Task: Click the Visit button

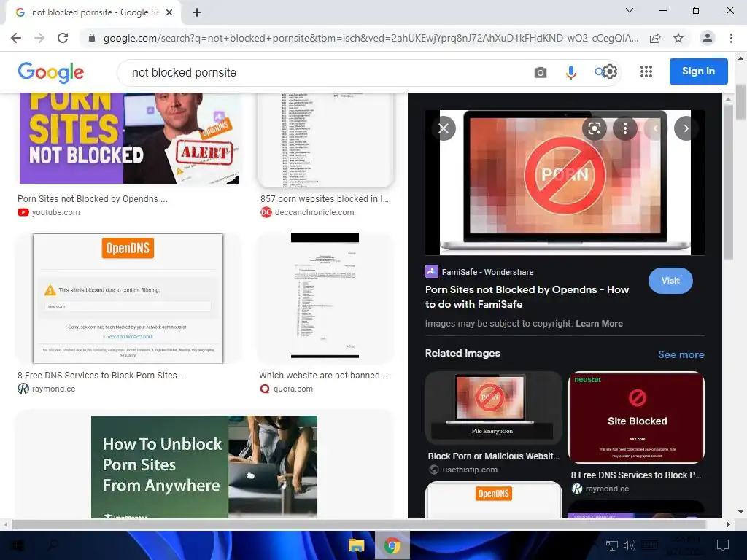Action: tap(670, 281)
